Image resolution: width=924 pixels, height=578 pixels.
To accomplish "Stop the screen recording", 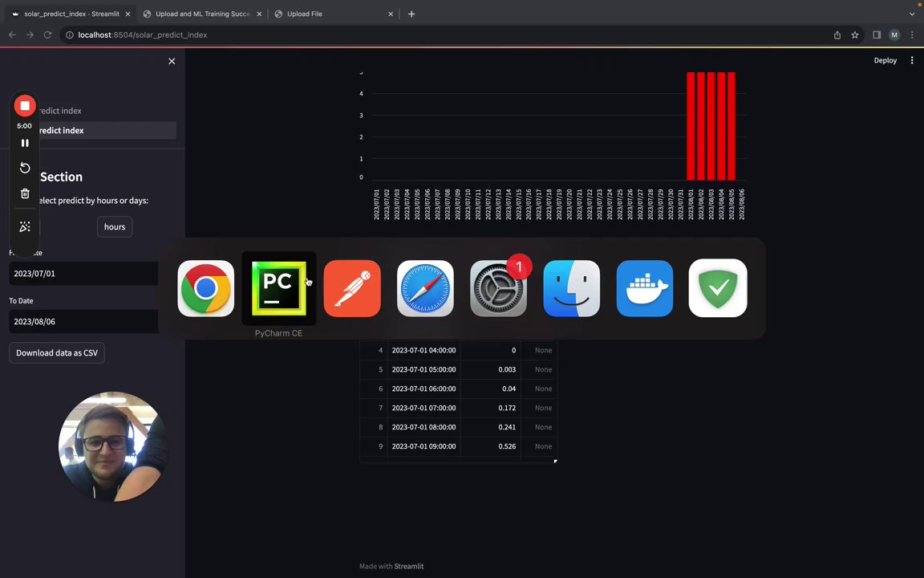I will coord(25,106).
